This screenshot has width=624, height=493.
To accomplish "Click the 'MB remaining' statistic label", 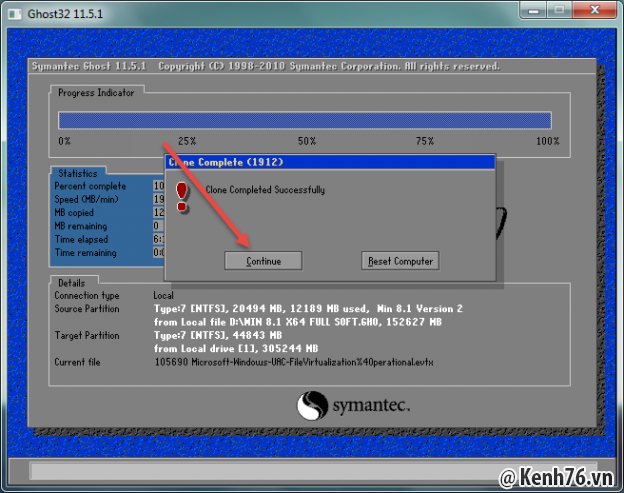I will coord(81,226).
